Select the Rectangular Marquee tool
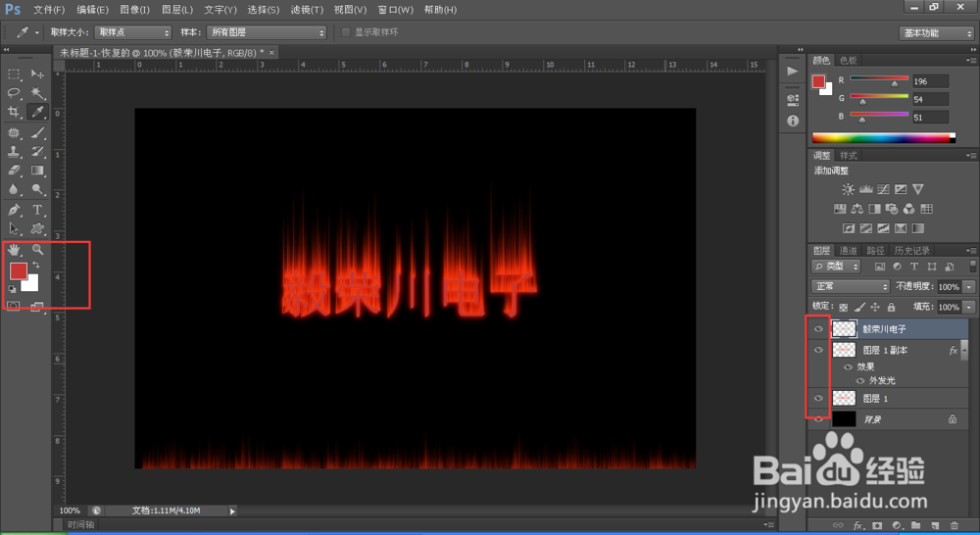Screen dimensions: 980x535 point(14,74)
